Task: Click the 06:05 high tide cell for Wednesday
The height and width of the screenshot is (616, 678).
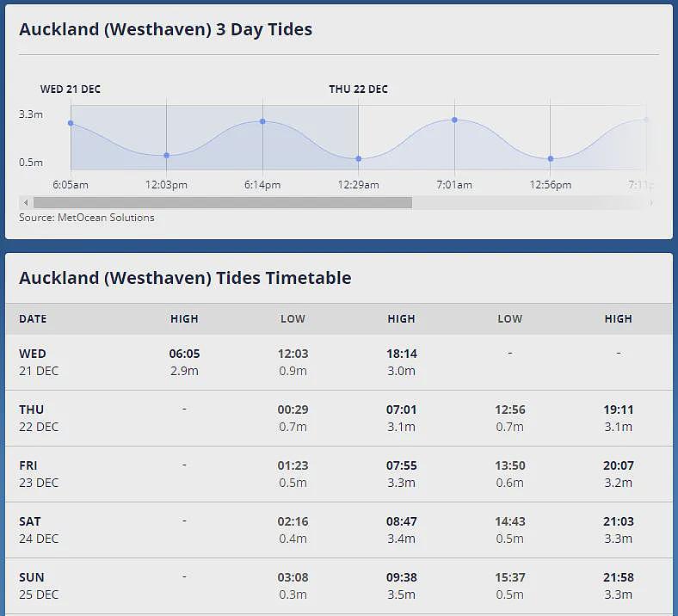Action: coord(184,362)
